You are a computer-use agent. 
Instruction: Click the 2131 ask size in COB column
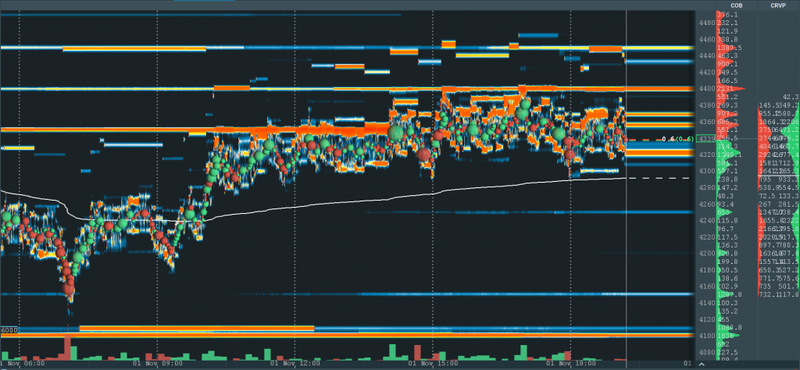coord(726,89)
